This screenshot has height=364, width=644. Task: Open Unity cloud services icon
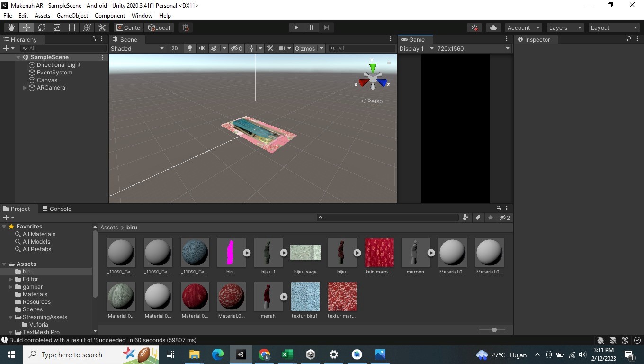493,27
